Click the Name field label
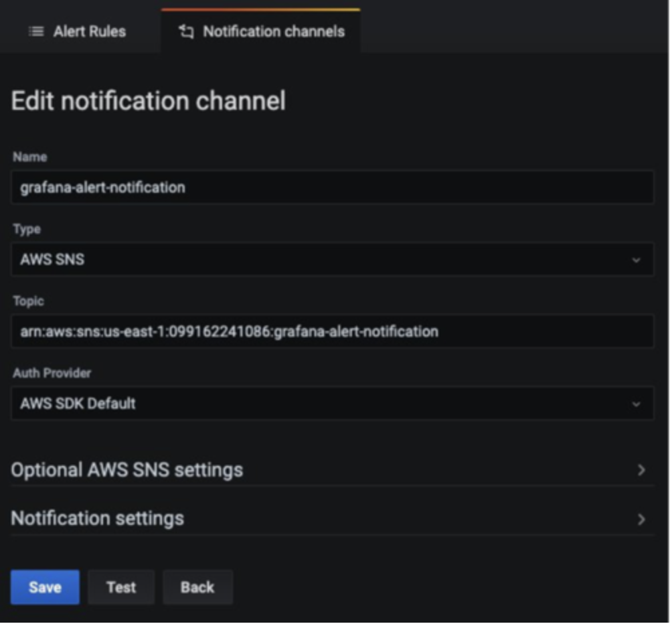 (x=30, y=157)
